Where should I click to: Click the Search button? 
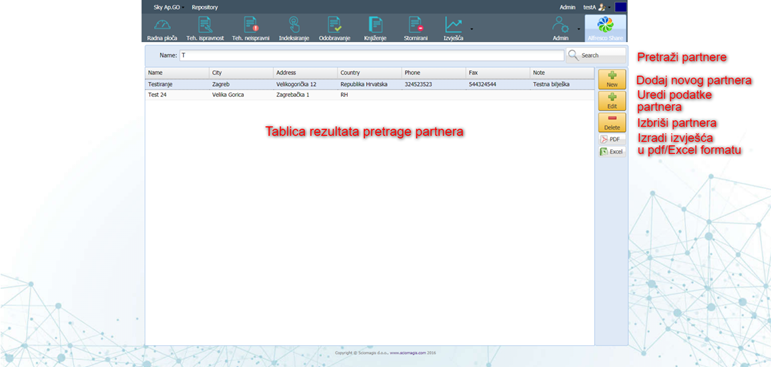pyautogui.click(x=596, y=56)
